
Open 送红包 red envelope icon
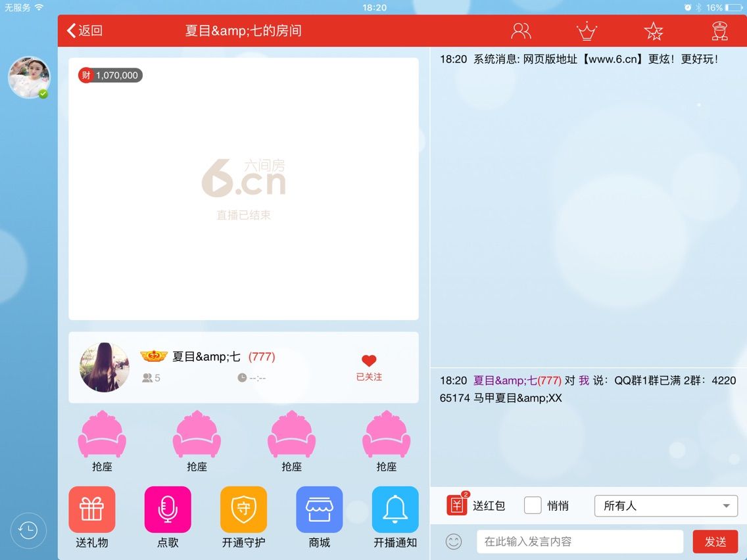coord(458,505)
